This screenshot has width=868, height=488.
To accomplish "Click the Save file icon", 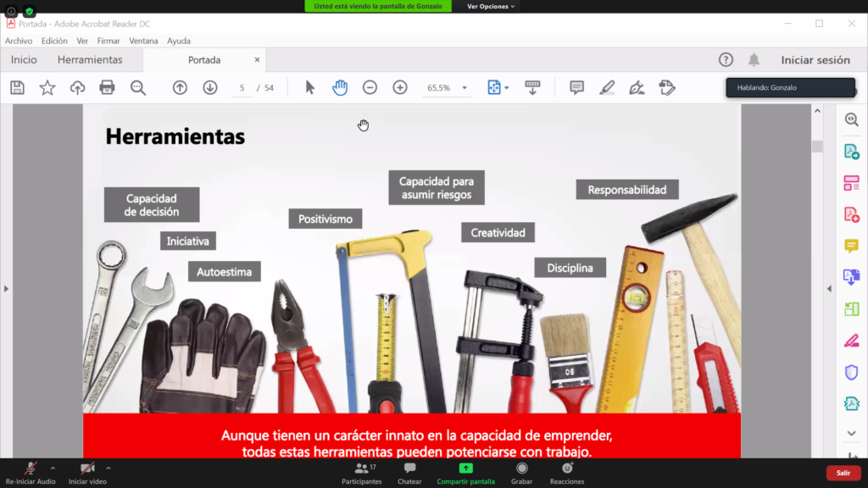I will pyautogui.click(x=17, y=87).
